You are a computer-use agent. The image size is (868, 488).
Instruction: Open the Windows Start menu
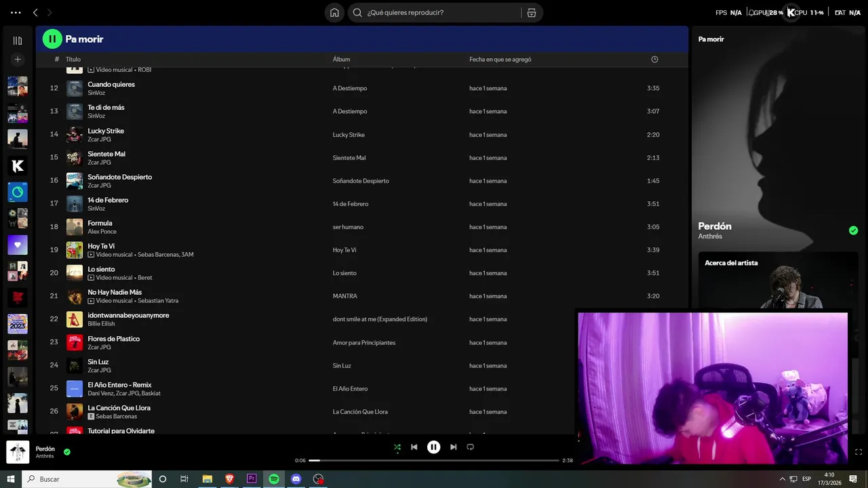tap(11, 479)
